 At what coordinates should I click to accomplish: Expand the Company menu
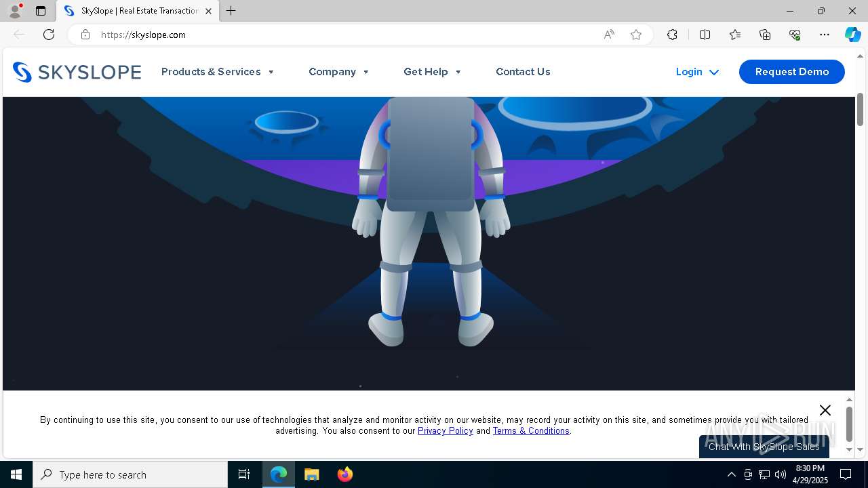[339, 72]
